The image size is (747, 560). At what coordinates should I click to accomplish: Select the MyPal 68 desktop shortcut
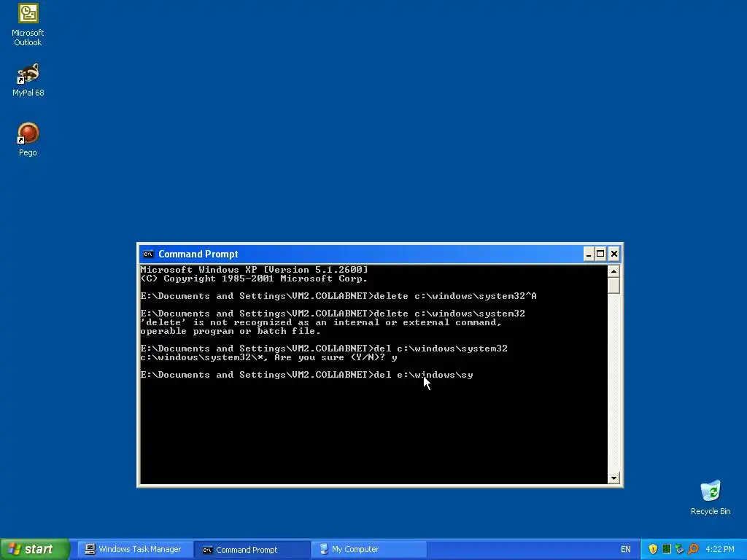click(28, 79)
